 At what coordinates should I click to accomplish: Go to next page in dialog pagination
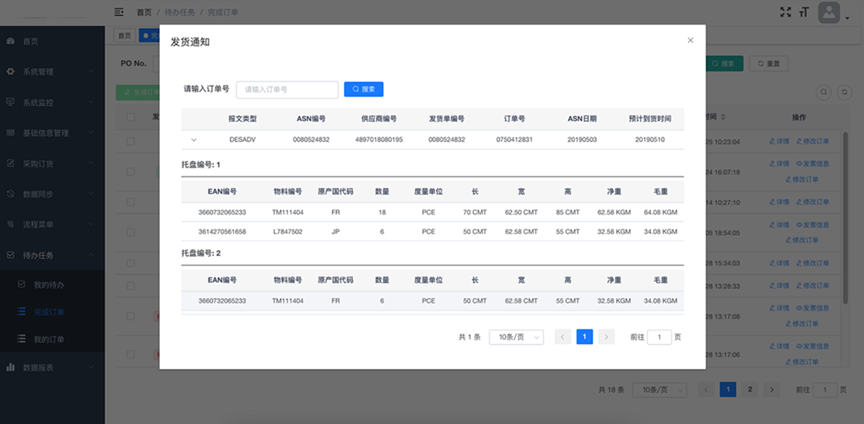[606, 337]
